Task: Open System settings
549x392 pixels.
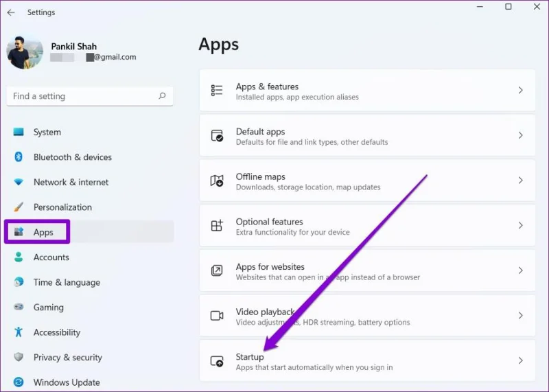Action: point(90,132)
